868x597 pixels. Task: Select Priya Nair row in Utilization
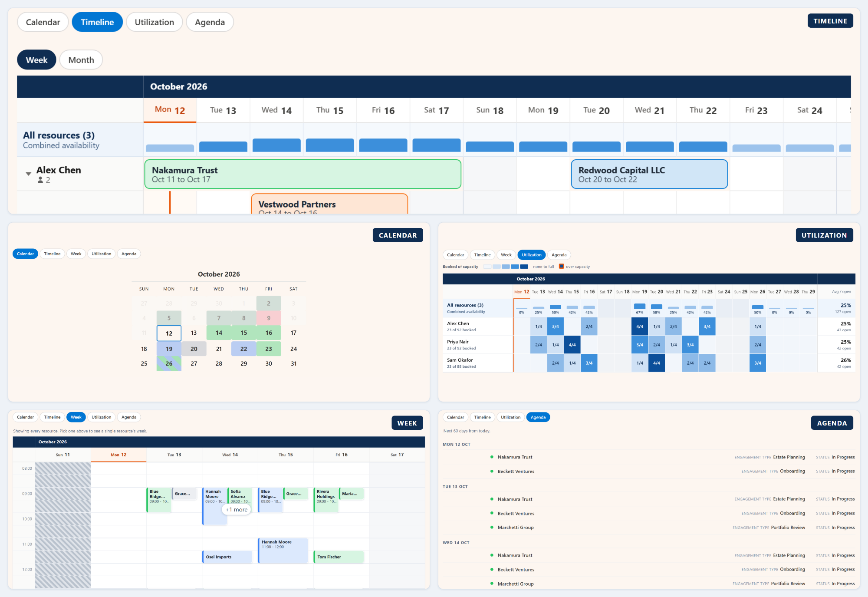pos(478,345)
